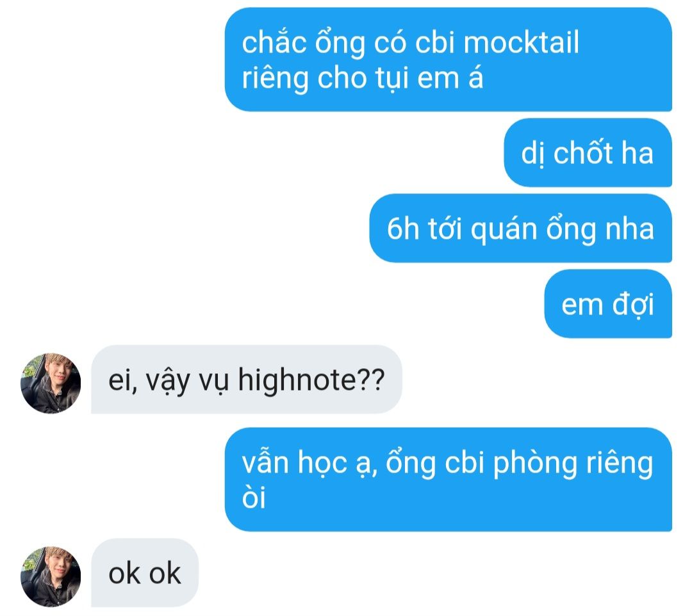The height and width of the screenshot is (616, 692).
Task: Select the 'dị chốt ha' message bubble
Action: pyautogui.click(x=588, y=152)
